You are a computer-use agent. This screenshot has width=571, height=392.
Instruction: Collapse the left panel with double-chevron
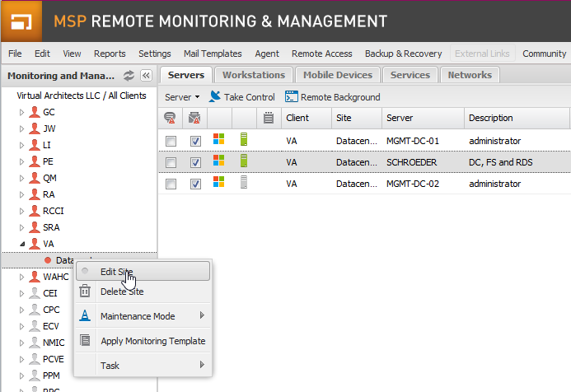click(146, 75)
